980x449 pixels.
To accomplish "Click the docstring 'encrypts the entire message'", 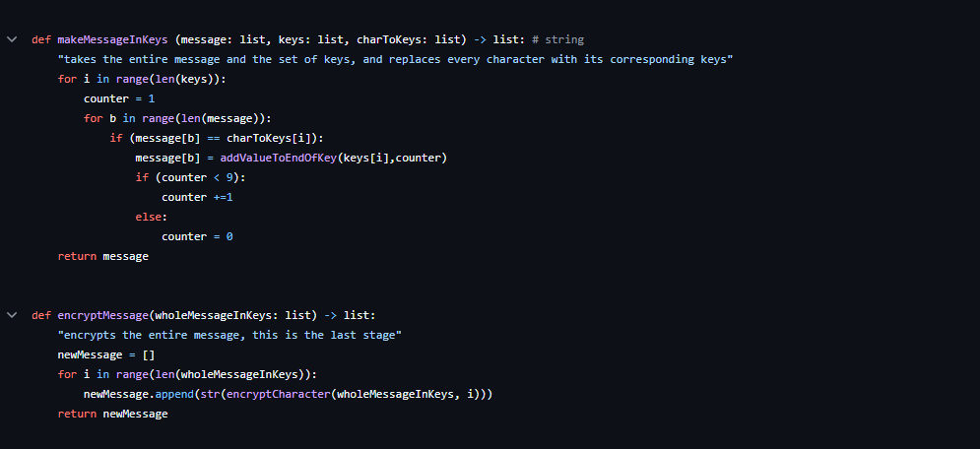I will (x=229, y=335).
